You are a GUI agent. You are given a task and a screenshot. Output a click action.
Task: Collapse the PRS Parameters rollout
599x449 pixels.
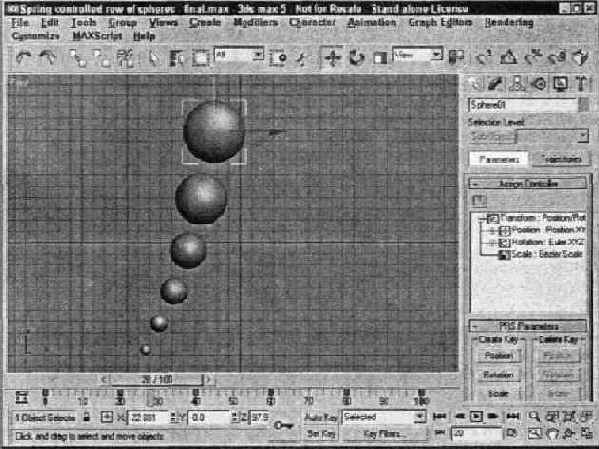pyautogui.click(x=528, y=326)
